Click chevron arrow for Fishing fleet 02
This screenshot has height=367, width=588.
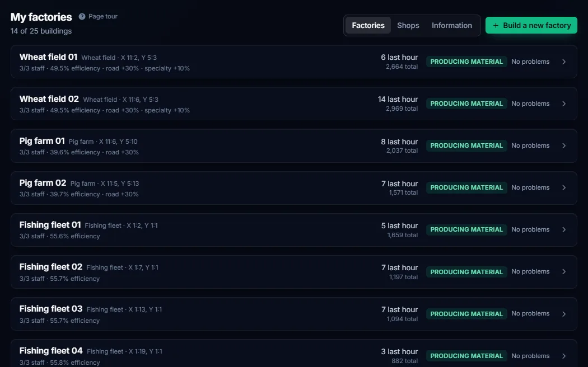point(564,272)
